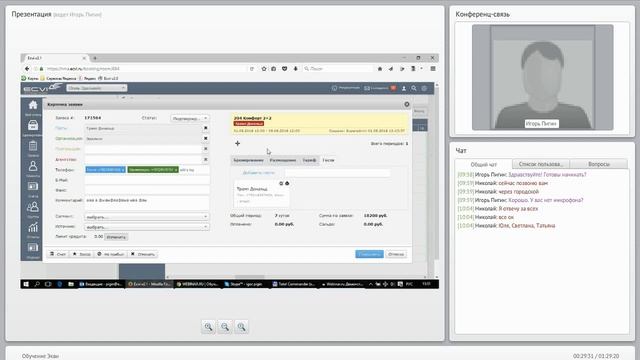The image size is (640, 360).
Task: Open the Вопросы chat tab
Action: (x=599, y=164)
